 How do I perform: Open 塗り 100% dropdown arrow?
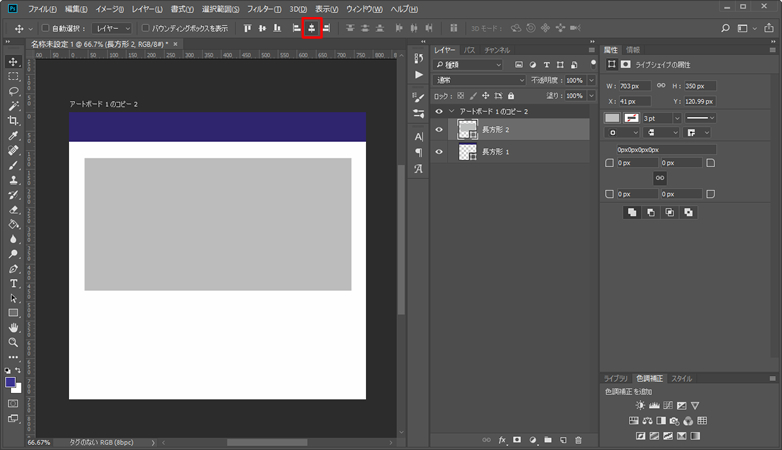(x=591, y=96)
